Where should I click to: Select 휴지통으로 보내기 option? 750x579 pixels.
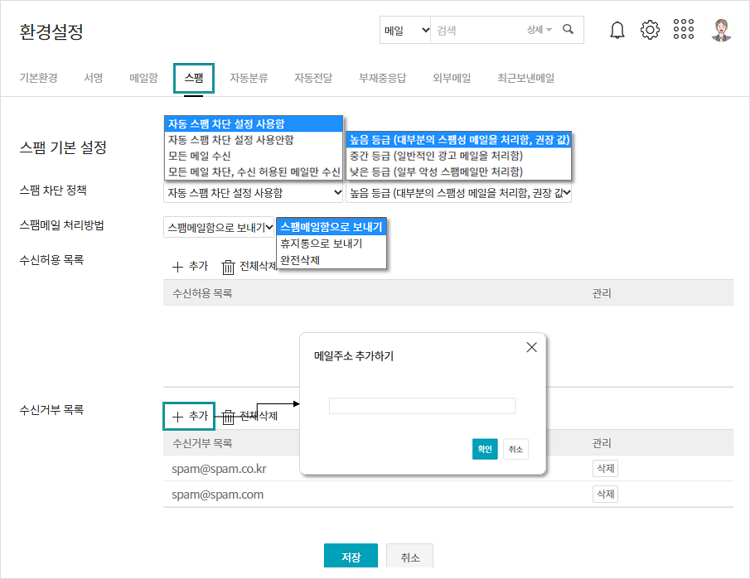pyautogui.click(x=331, y=244)
